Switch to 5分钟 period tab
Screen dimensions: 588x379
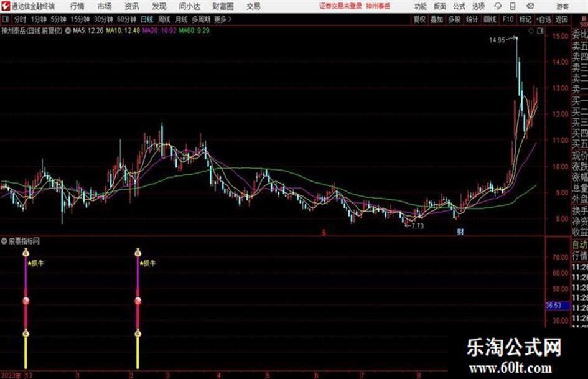(58, 19)
